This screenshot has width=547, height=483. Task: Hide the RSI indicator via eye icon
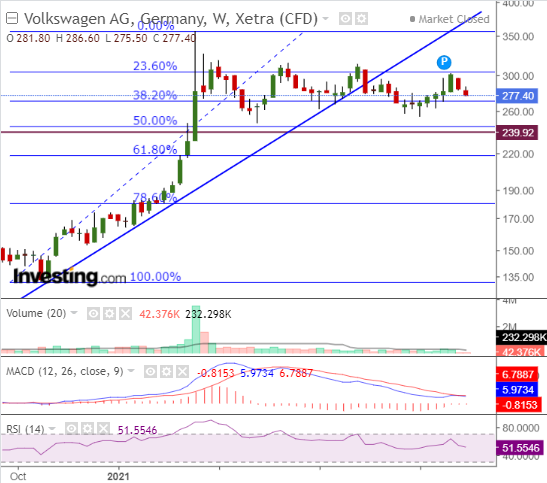tap(71, 429)
